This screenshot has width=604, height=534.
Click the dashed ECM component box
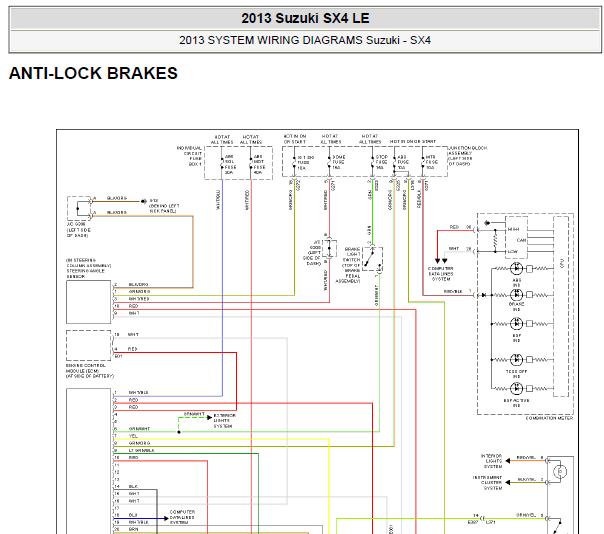89,345
